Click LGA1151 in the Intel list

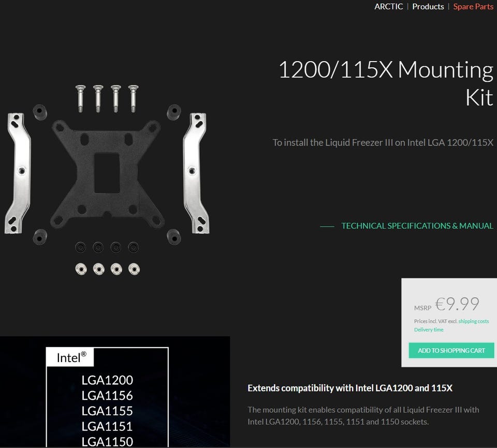107,426
